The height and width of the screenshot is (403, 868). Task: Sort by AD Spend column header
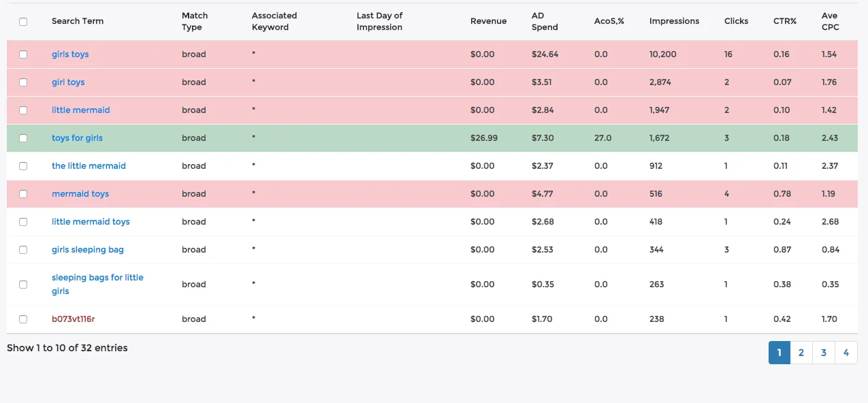point(545,21)
